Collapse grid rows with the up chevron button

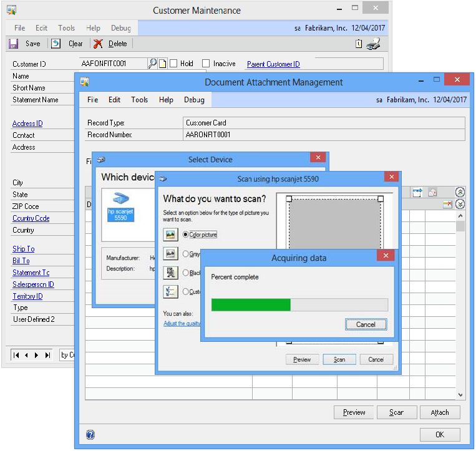pos(460,192)
